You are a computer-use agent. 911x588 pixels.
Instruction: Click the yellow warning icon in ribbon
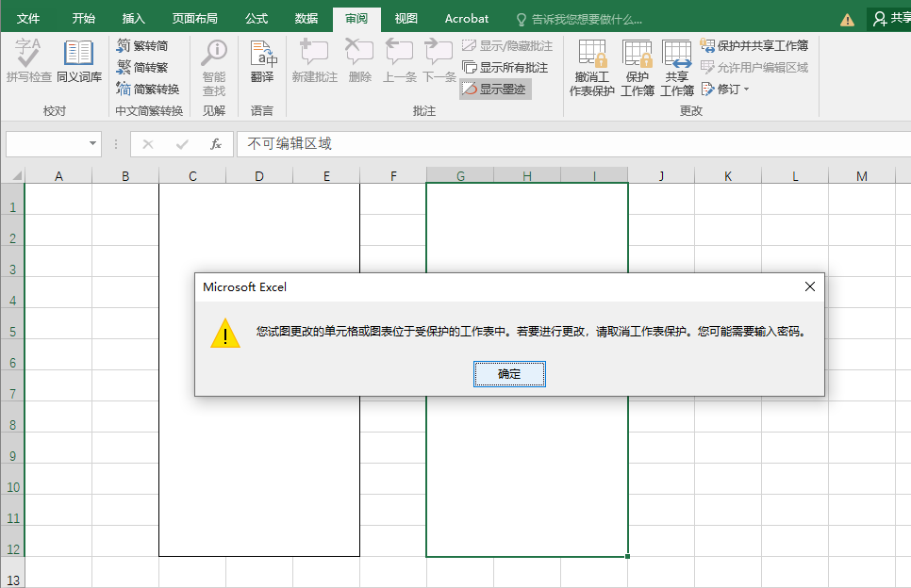(x=847, y=19)
